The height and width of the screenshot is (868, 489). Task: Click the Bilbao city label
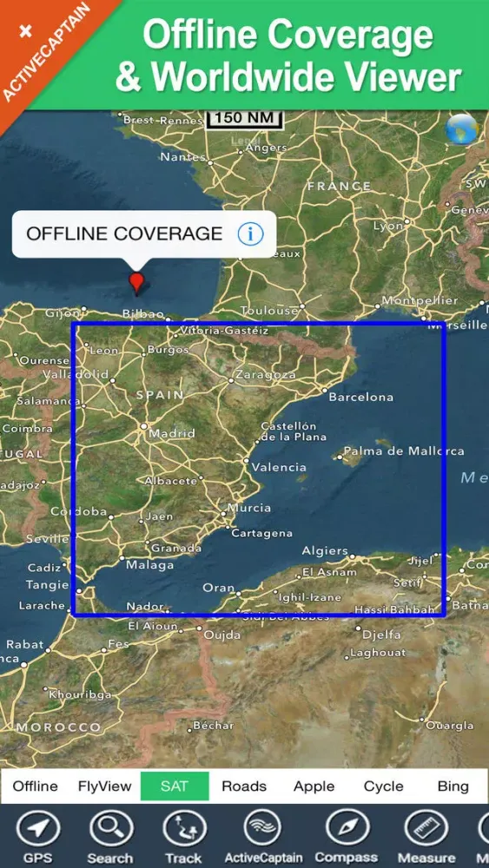[143, 314]
